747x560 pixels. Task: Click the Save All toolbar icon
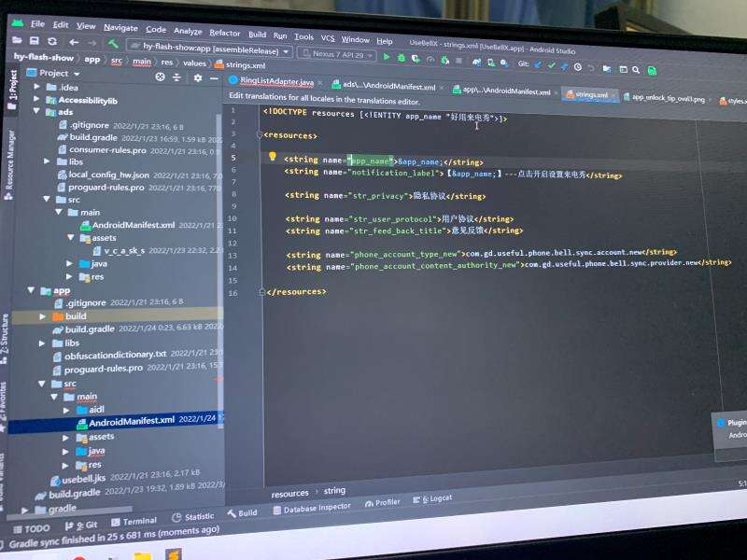click(x=35, y=42)
